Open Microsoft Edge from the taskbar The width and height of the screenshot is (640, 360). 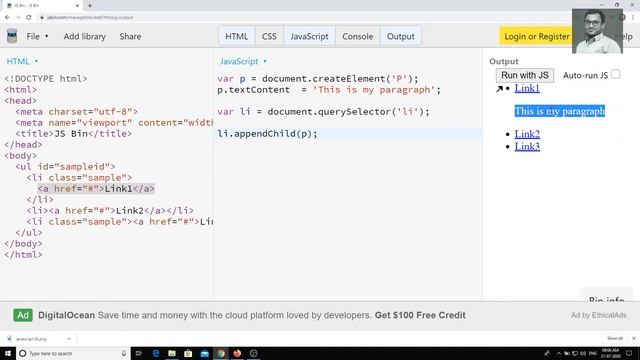[x=156, y=353]
